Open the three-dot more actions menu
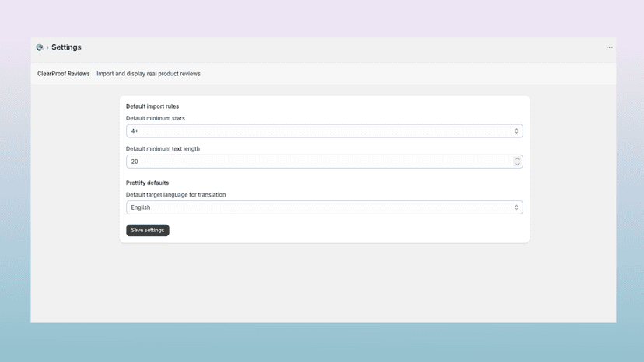 click(610, 47)
